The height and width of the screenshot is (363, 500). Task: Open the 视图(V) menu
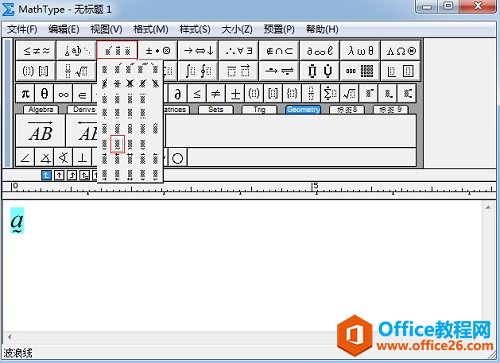tap(106, 29)
